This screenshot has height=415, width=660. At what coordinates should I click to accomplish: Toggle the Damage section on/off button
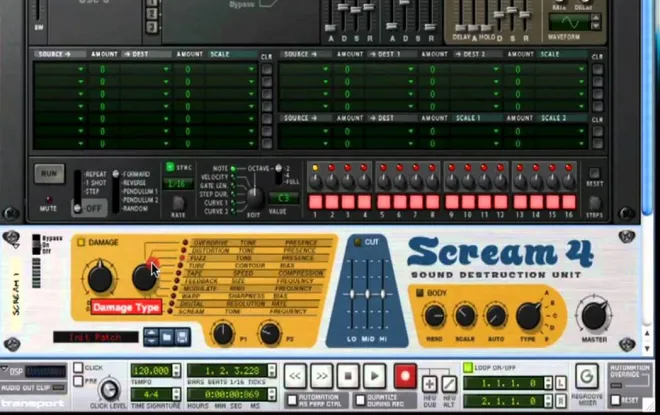coord(81,242)
